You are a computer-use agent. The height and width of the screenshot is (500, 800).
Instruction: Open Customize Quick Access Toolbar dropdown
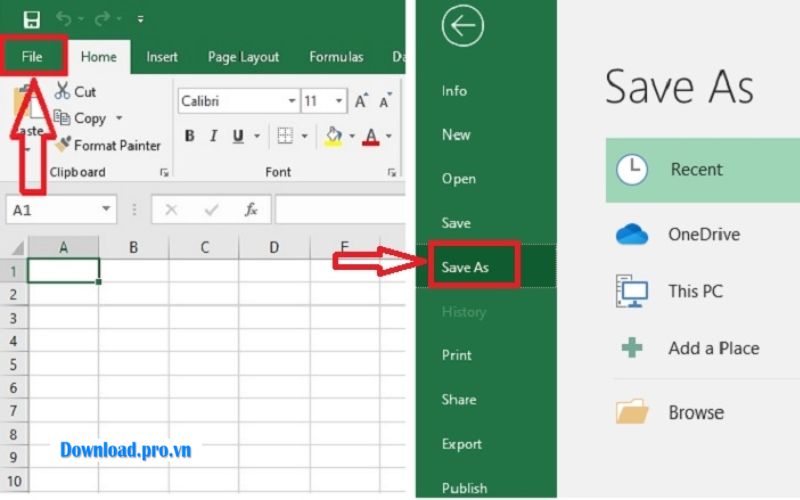click(x=140, y=19)
